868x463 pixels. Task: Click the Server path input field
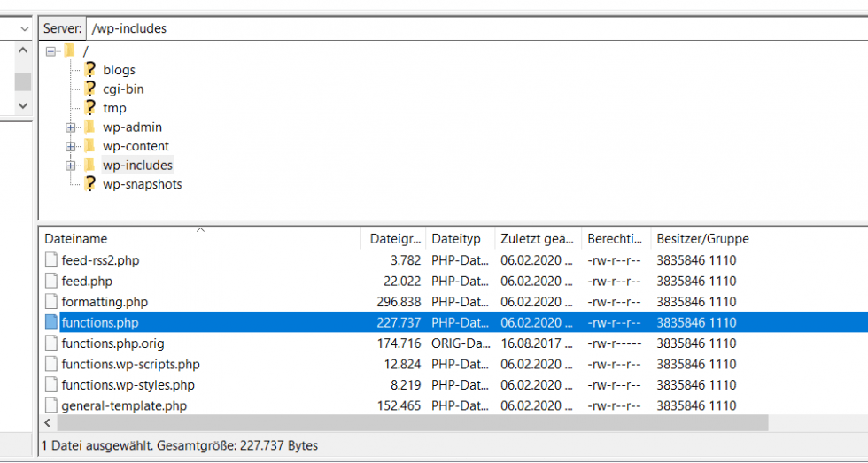(477, 28)
